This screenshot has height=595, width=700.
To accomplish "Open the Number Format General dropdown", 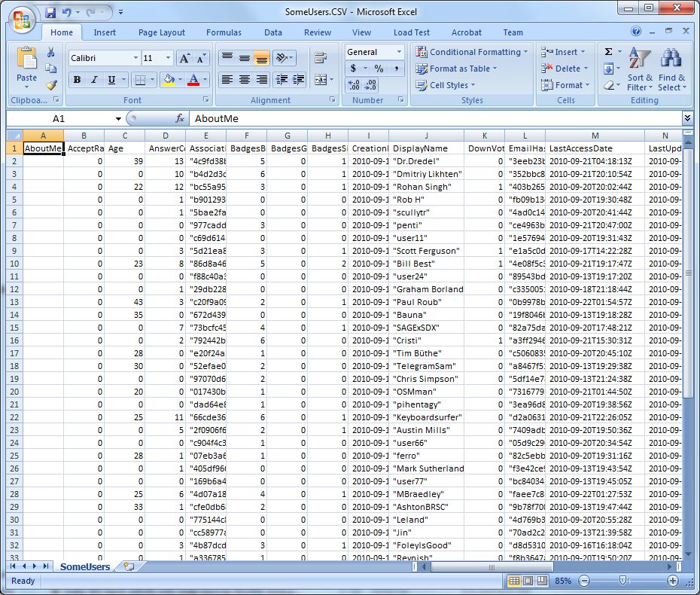I will (x=399, y=52).
